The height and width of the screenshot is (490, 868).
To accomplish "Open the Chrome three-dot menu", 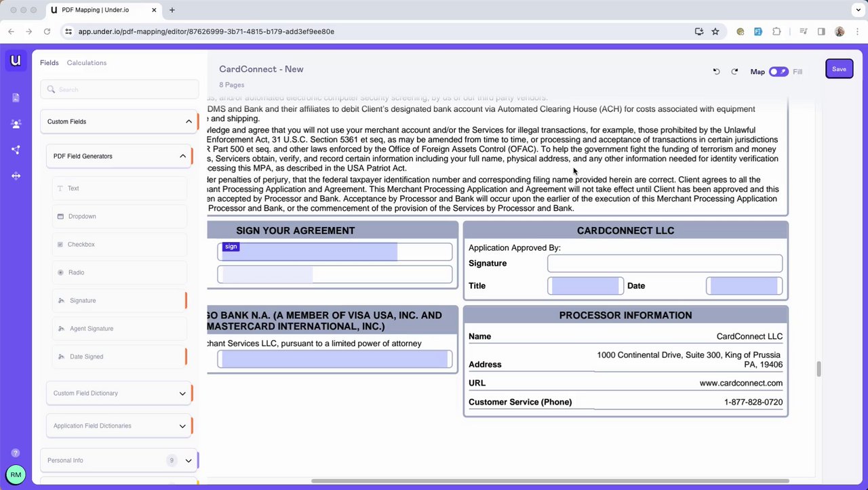I will [856, 31].
